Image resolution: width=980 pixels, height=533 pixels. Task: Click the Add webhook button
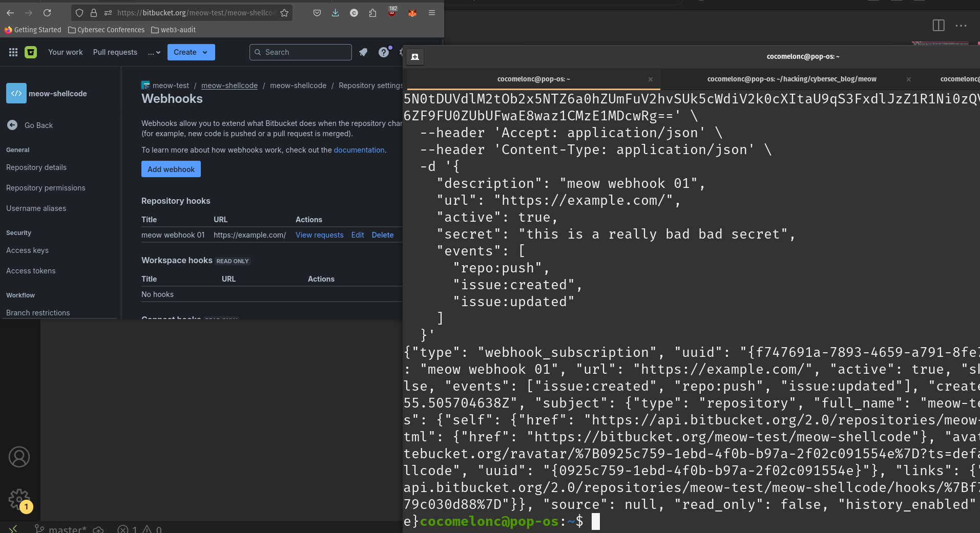click(x=171, y=169)
